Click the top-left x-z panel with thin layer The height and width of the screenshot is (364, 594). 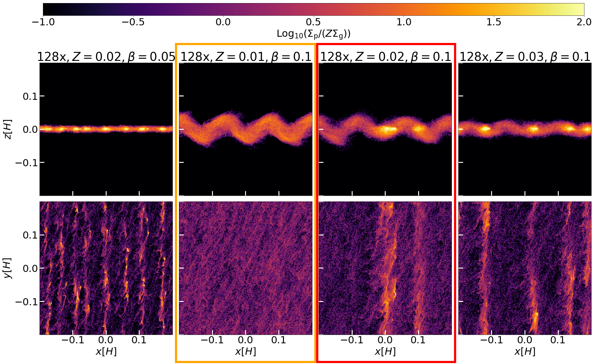(x=106, y=129)
